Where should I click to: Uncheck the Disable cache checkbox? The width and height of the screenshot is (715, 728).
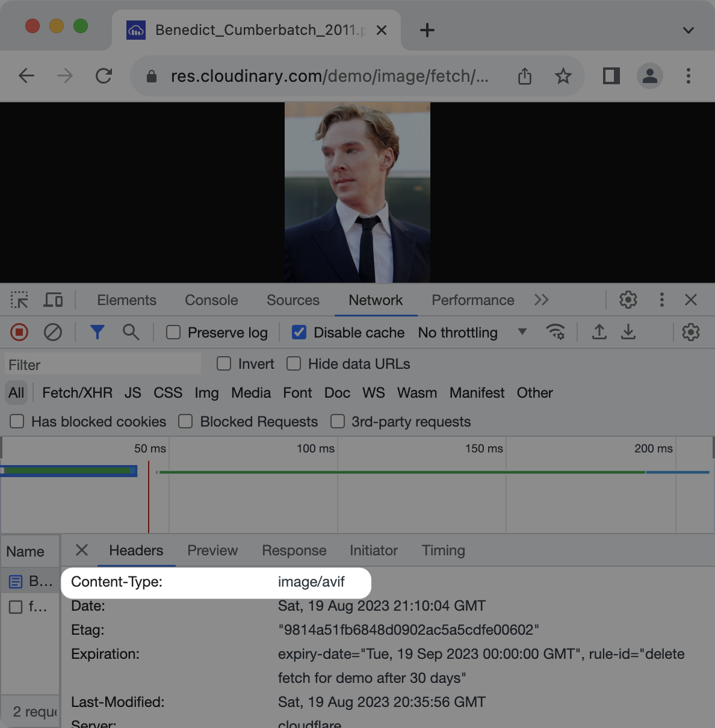[x=299, y=333]
